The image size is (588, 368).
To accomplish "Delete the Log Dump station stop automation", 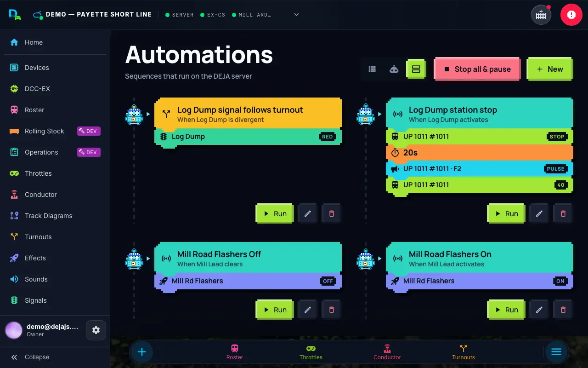I will [563, 213].
